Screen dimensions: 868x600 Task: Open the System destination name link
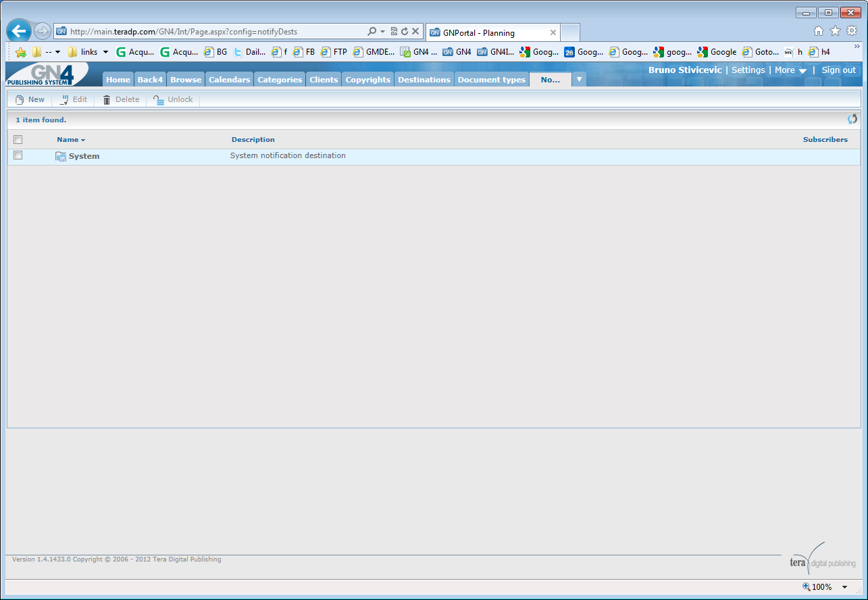click(x=84, y=156)
